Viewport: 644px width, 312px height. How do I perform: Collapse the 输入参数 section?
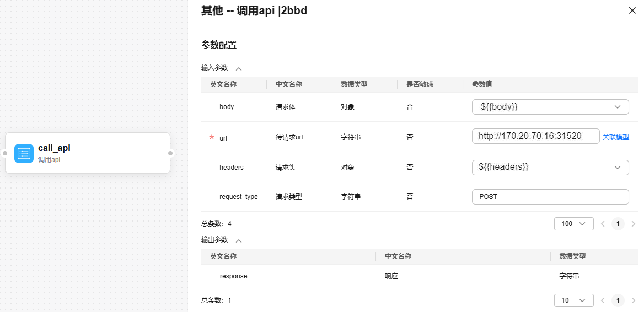point(239,69)
